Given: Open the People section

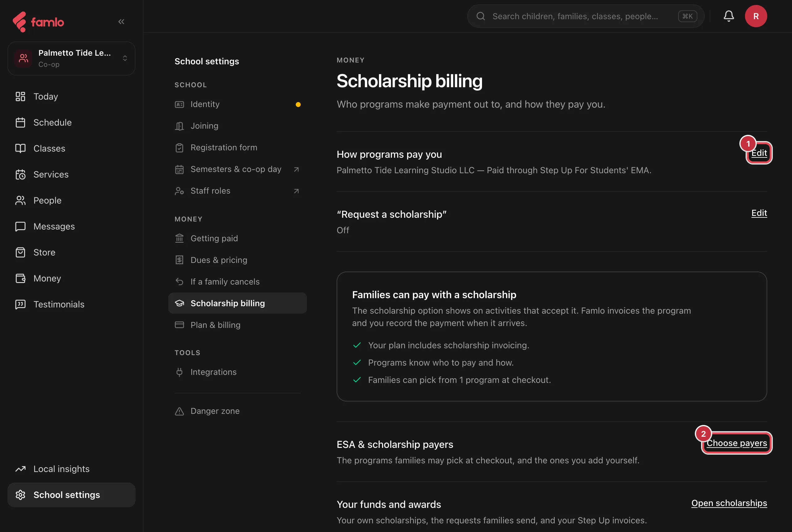Looking at the screenshot, I should coord(71,200).
